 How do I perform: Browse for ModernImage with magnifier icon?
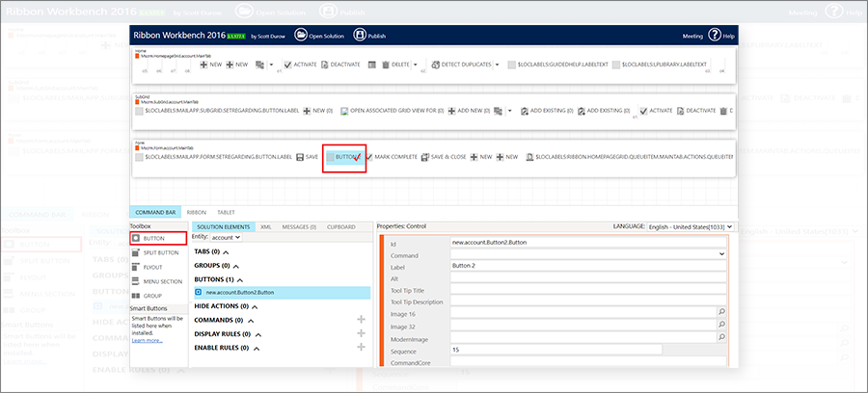pos(721,336)
